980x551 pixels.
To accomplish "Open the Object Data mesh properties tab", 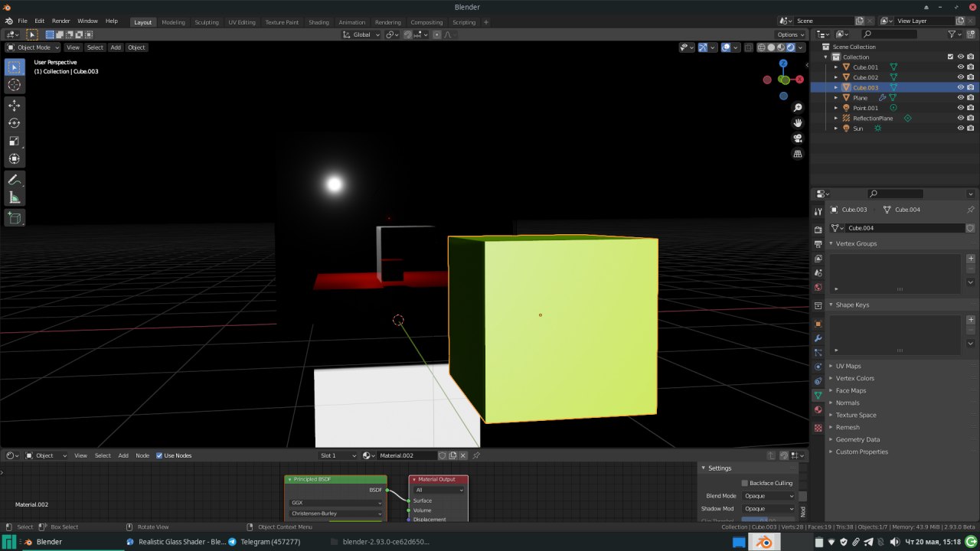I will tap(818, 396).
